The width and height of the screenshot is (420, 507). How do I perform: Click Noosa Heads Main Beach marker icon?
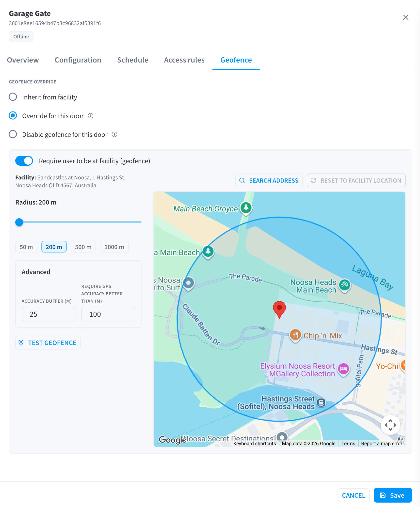point(344,285)
